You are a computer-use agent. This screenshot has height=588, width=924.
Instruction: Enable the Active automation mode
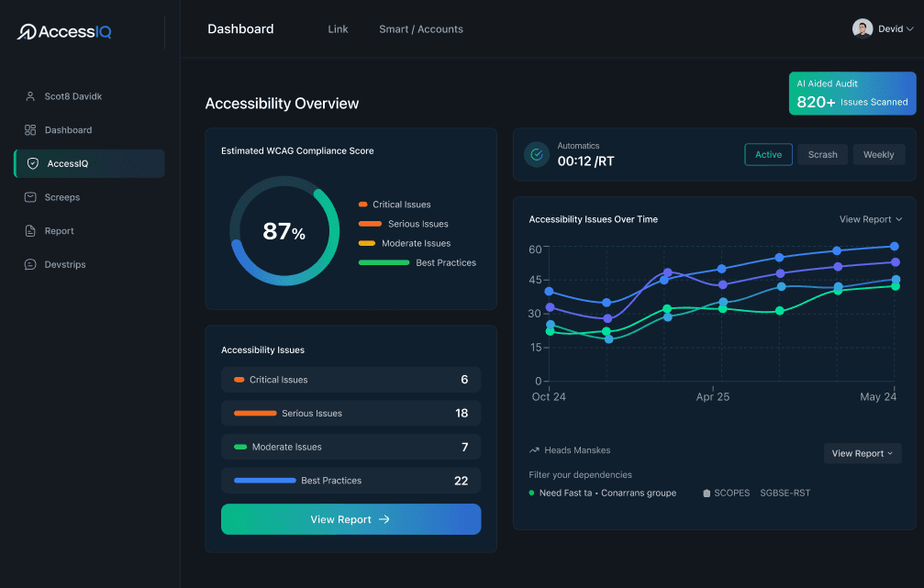(768, 154)
